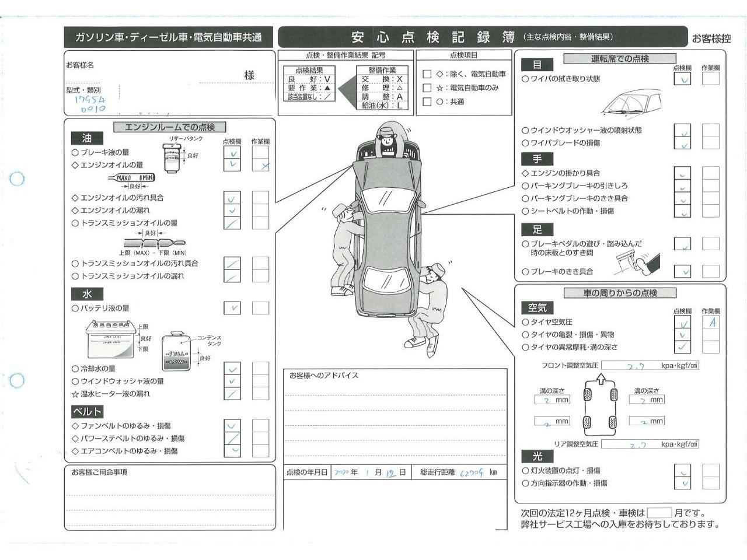
Task: Click the transmission oil dipstick diagram
Action: (152, 242)
